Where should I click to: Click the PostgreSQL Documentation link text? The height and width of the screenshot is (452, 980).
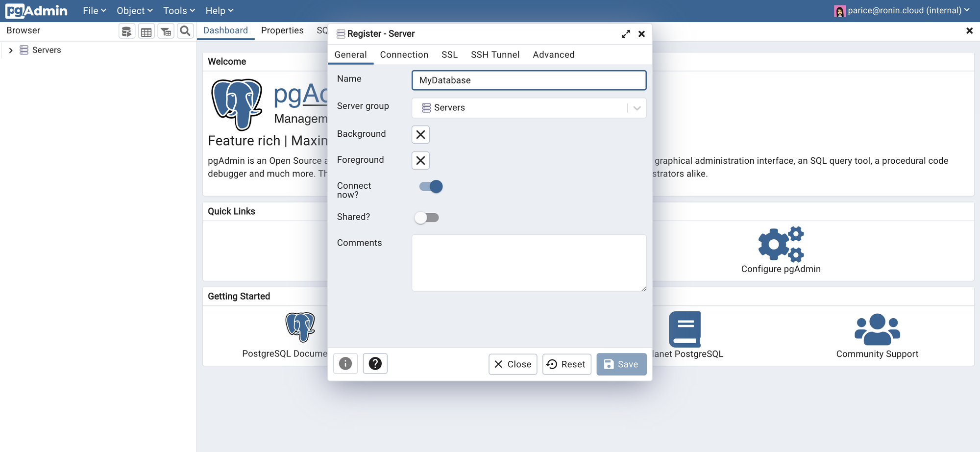pyautogui.click(x=285, y=354)
